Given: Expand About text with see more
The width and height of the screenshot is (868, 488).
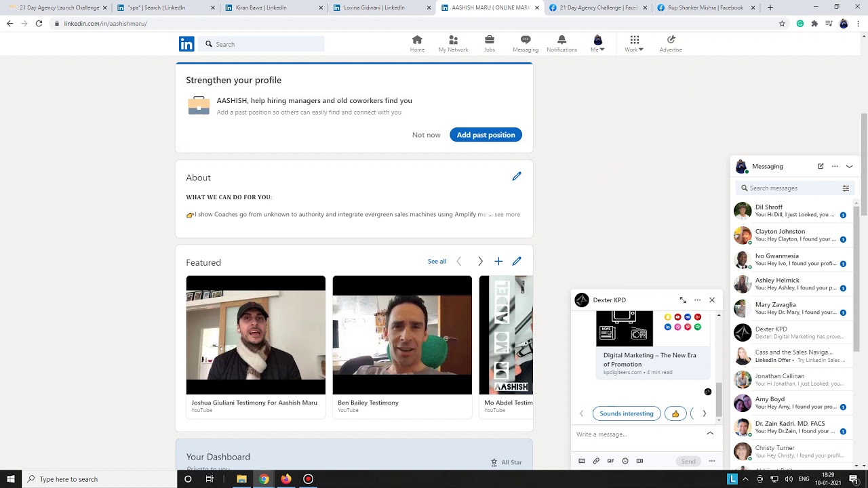Looking at the screenshot, I should pos(507,214).
